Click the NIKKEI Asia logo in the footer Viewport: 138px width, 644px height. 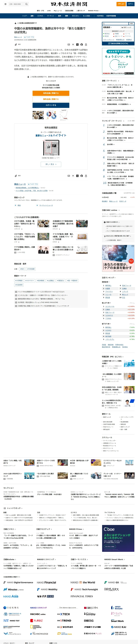click(11, 596)
